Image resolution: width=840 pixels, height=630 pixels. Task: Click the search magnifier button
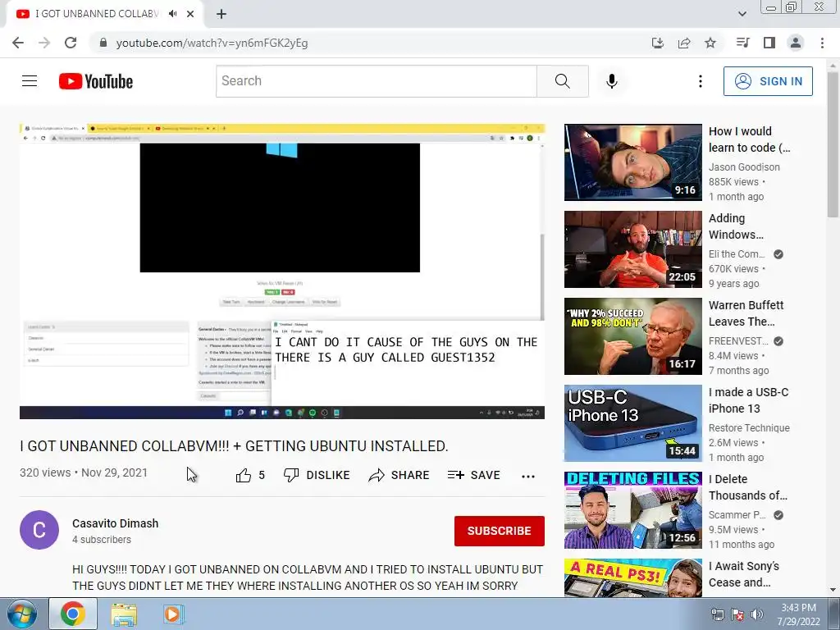[563, 81]
